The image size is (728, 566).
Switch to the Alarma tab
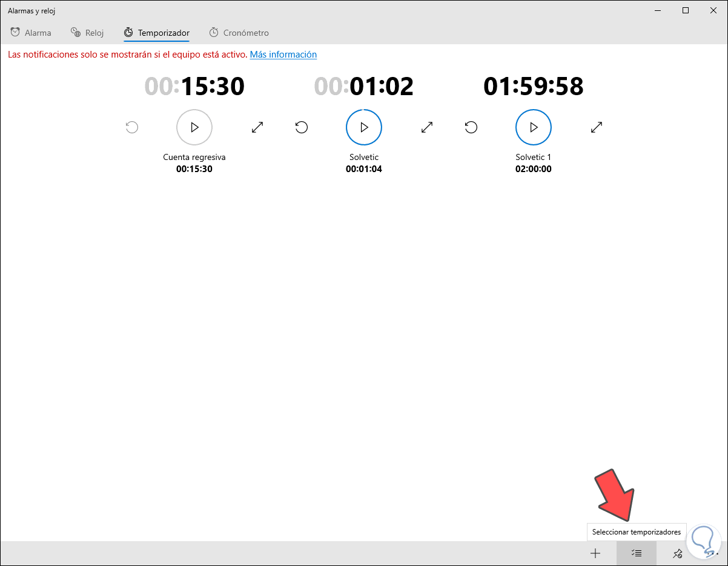click(x=31, y=33)
